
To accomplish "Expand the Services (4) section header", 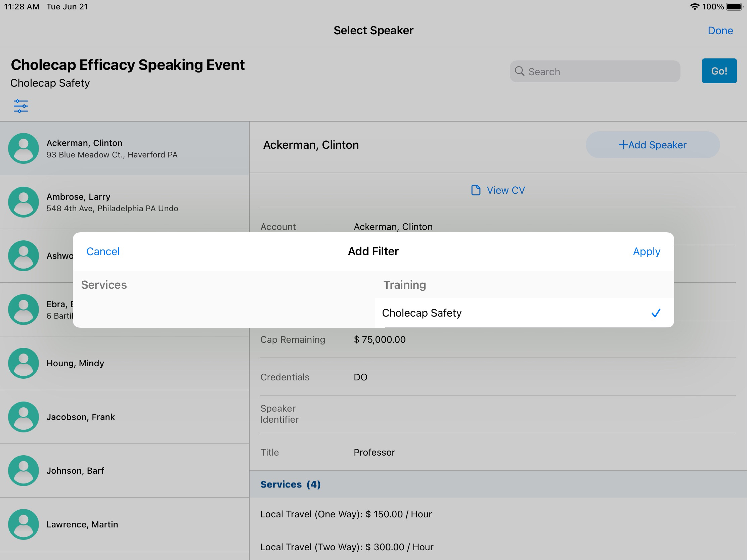I will [291, 484].
